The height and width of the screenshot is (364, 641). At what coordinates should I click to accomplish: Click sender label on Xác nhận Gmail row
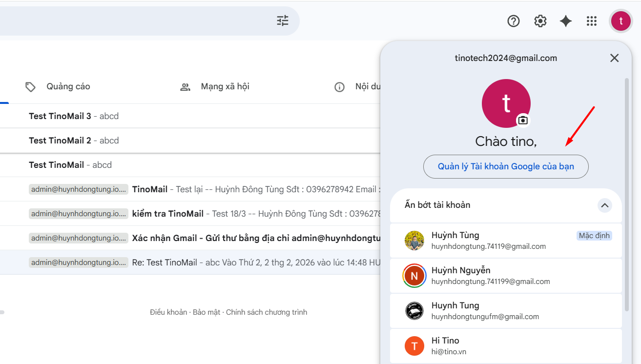pos(79,238)
